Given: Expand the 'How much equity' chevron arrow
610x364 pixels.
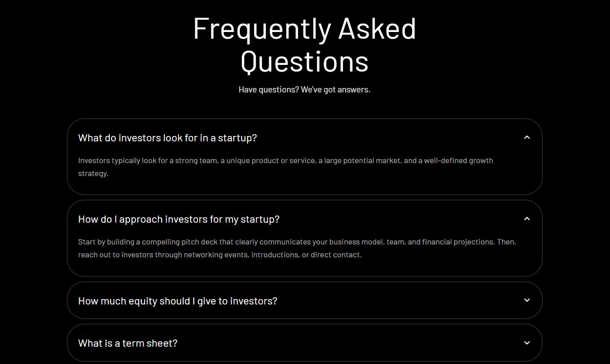Looking at the screenshot, I should click(527, 300).
